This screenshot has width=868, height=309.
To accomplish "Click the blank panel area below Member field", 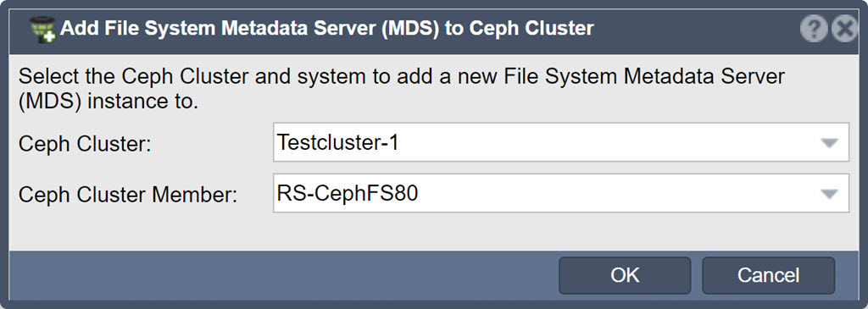I will point(433,232).
